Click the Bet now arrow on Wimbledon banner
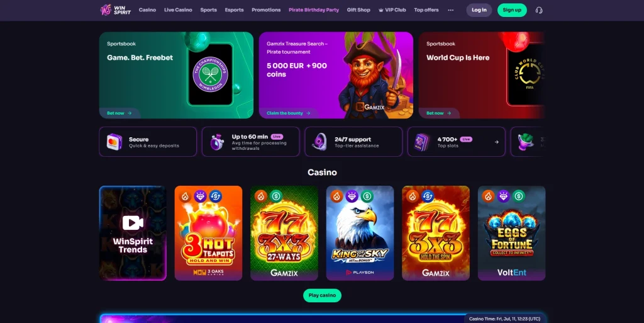Image resolution: width=644 pixels, height=323 pixels. (x=130, y=113)
